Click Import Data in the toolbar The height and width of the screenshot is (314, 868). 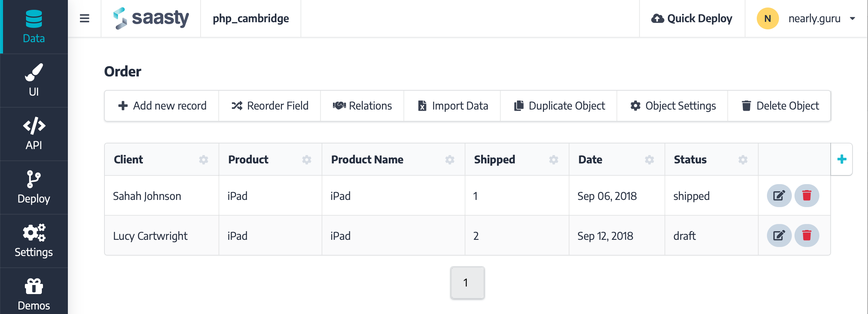(452, 106)
